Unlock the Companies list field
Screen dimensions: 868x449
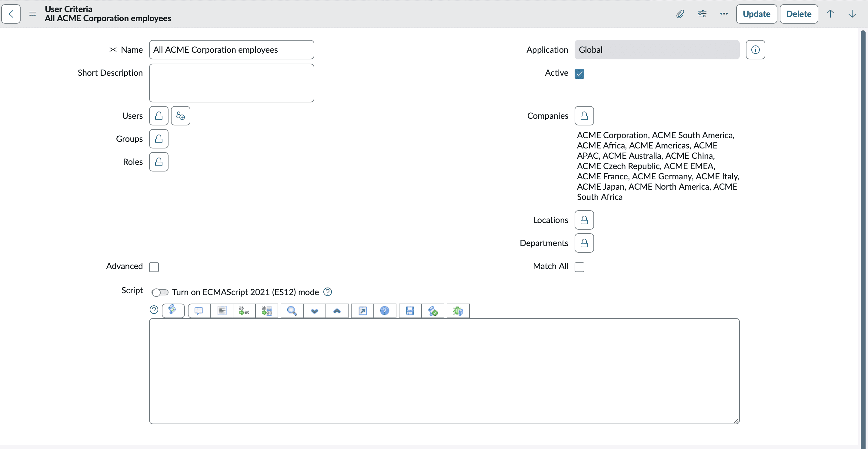click(584, 116)
